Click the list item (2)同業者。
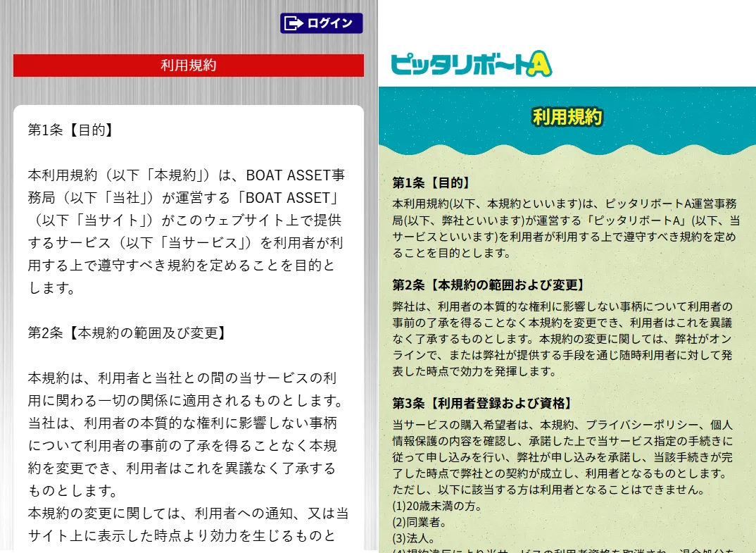The image size is (756, 553). coord(420,523)
